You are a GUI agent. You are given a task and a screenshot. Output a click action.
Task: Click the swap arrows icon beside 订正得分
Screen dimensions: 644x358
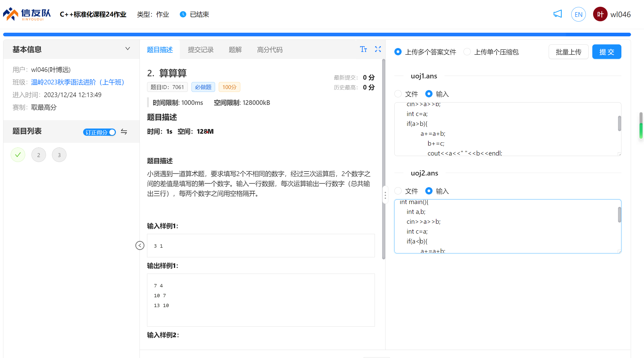[x=124, y=132]
